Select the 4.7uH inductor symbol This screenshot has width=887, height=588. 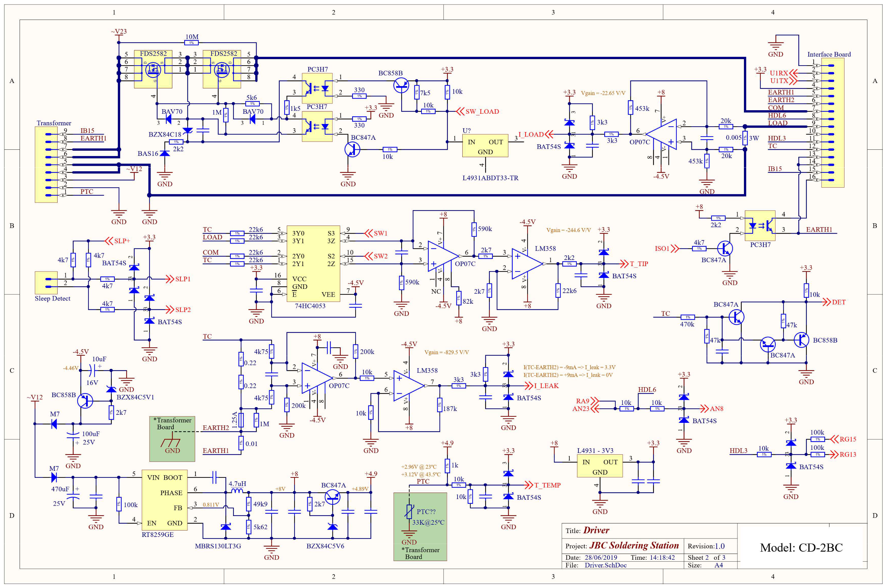coord(237,491)
